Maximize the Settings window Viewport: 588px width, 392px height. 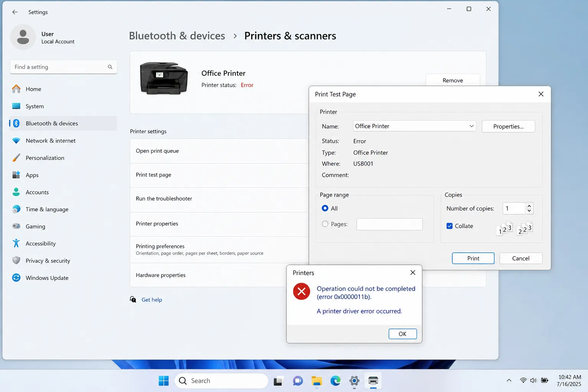tap(469, 9)
